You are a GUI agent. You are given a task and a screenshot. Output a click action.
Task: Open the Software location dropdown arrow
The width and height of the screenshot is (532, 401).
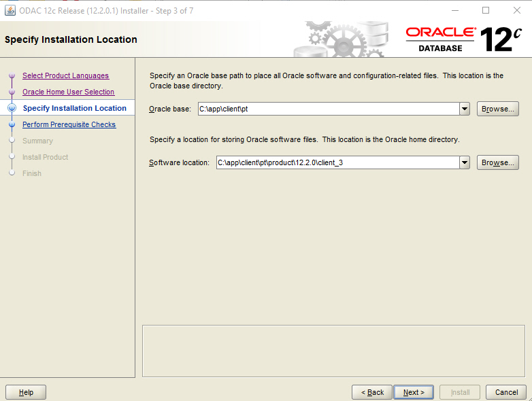[x=465, y=162]
